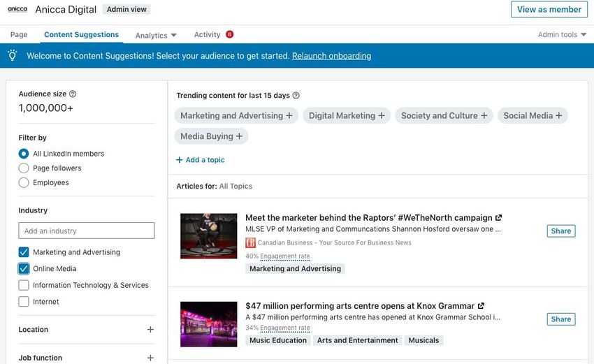The height and width of the screenshot is (364, 594).
Task: Open the Trending content help icon
Action: [x=296, y=96]
